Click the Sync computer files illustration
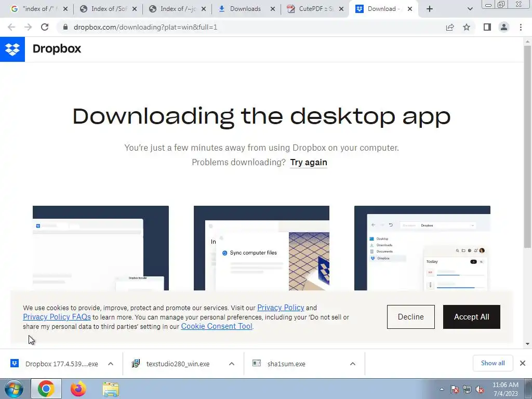 point(261,248)
